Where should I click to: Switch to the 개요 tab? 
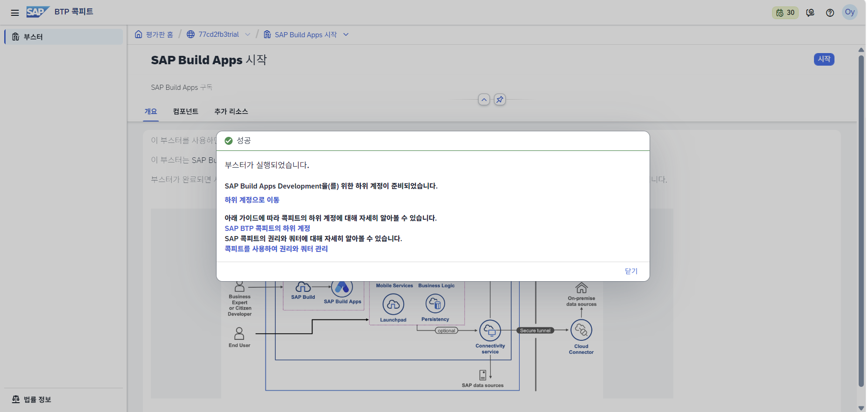pyautogui.click(x=151, y=112)
